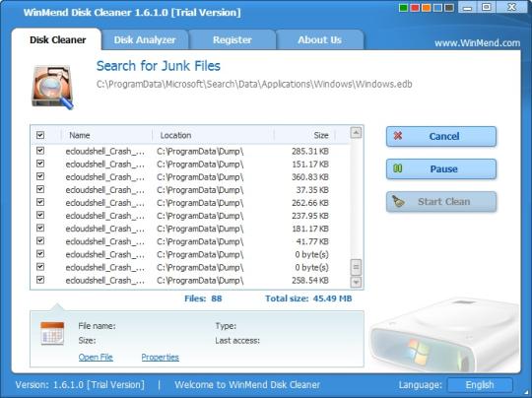
Task: Open the Disk Analyzer tab
Action: pos(145,39)
